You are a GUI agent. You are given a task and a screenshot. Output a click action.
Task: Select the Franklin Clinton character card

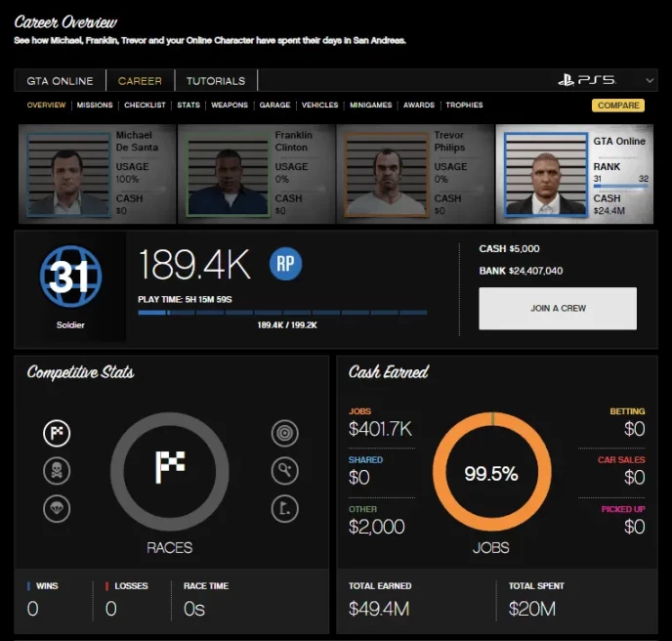[256, 174]
